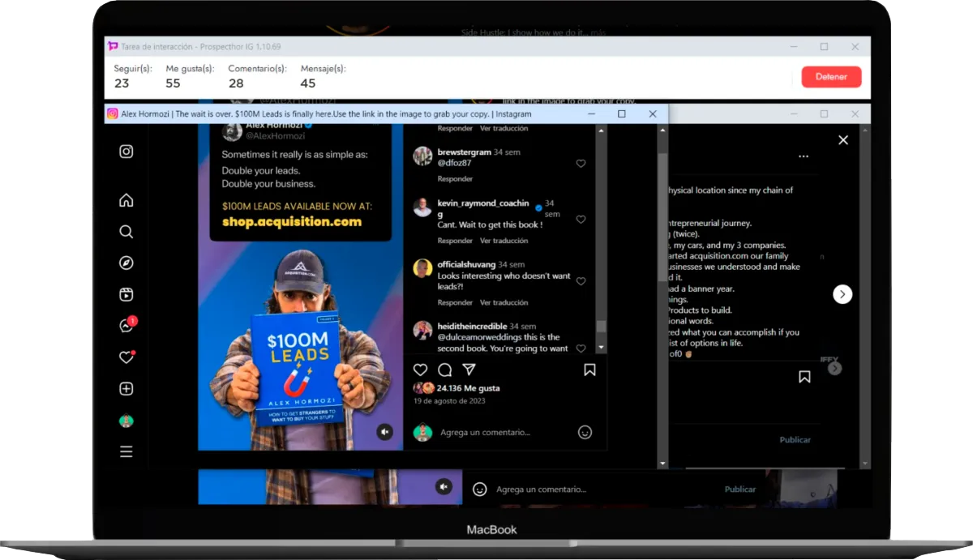Like the heiditheincredible comment heart
Screen dimensions: 973x560
coord(581,348)
